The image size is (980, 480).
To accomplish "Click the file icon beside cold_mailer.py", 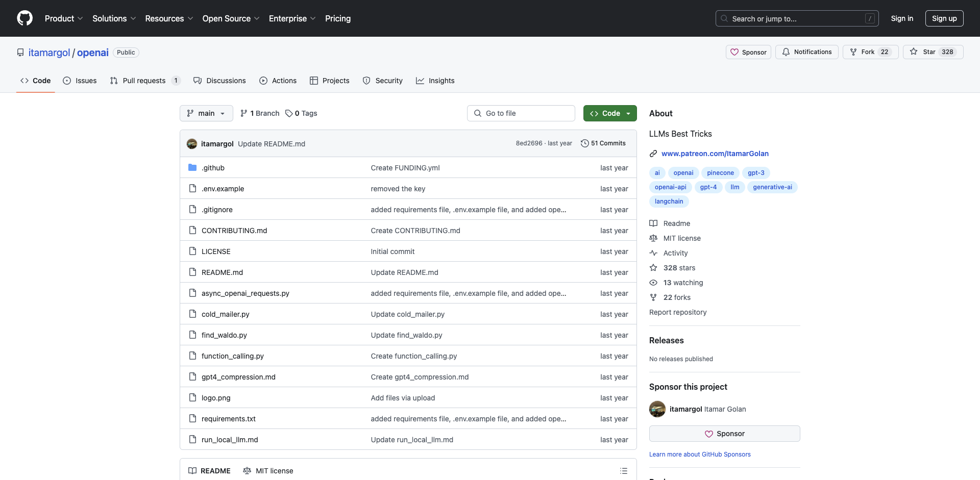I will (x=192, y=314).
